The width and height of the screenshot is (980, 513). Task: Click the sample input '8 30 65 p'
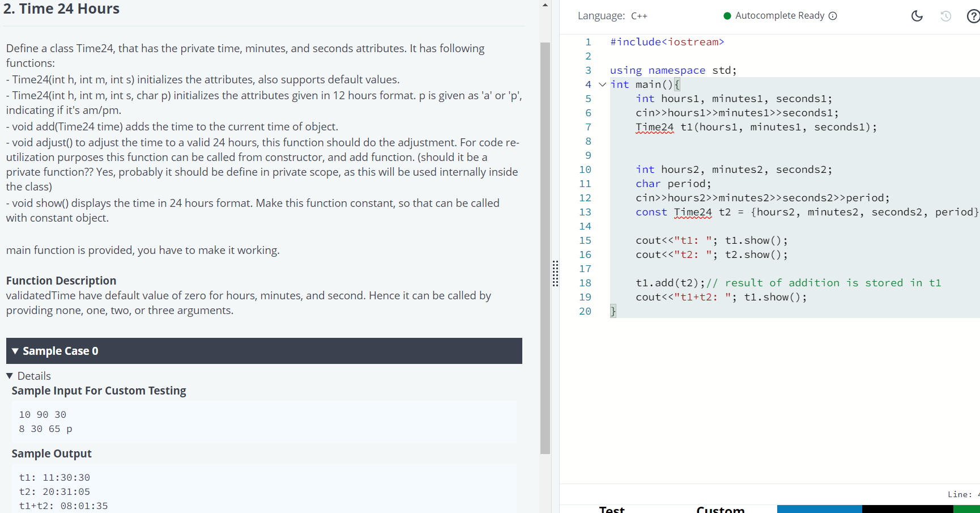click(45, 429)
